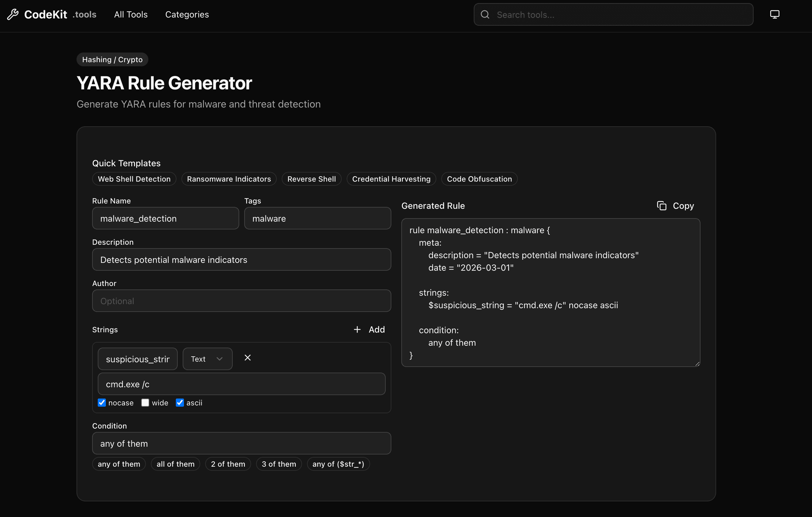
Task: Click the CodeKit wrench logo
Action: (x=13, y=14)
